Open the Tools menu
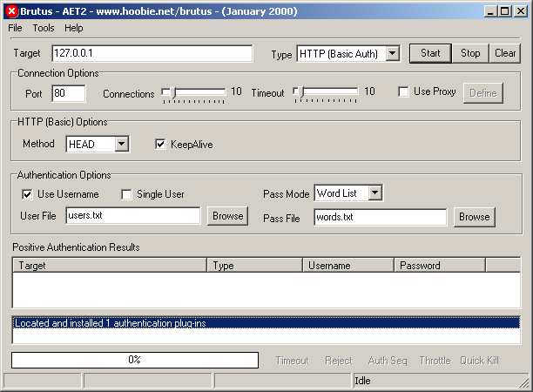The image size is (533, 392). [44, 28]
